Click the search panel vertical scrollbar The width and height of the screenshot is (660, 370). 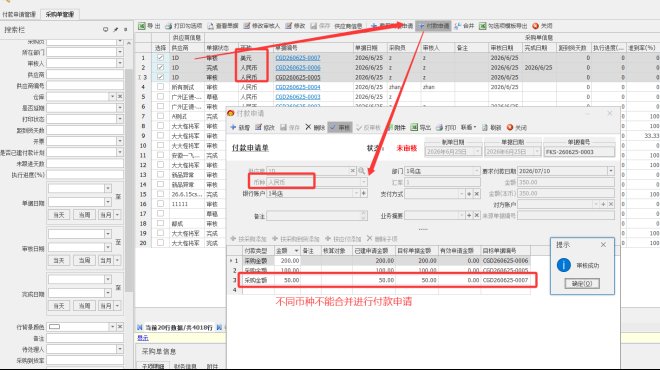point(128,181)
